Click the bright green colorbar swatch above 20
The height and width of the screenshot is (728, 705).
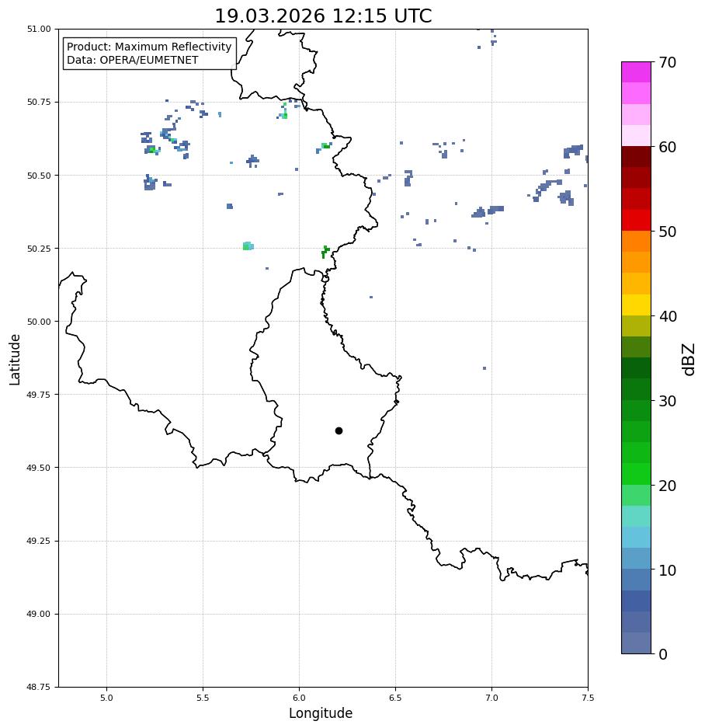click(x=637, y=474)
